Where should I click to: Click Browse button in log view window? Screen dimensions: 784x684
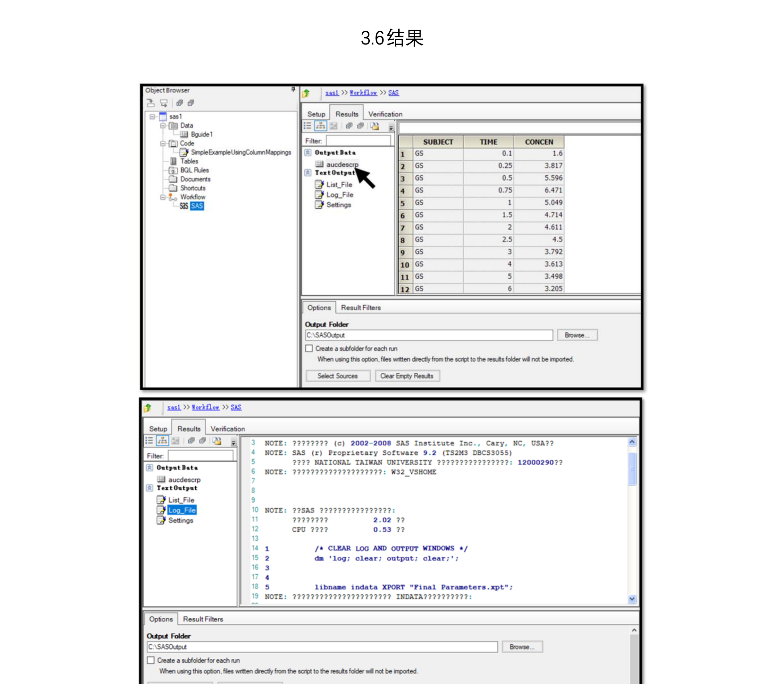pyautogui.click(x=522, y=647)
